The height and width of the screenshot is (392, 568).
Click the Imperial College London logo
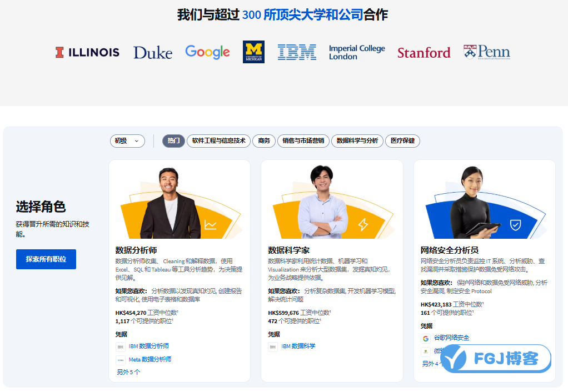[357, 52]
